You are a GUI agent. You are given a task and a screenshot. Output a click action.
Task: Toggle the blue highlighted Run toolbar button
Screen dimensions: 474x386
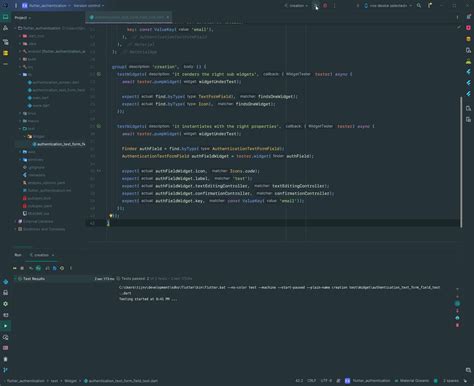[x=55, y=268]
